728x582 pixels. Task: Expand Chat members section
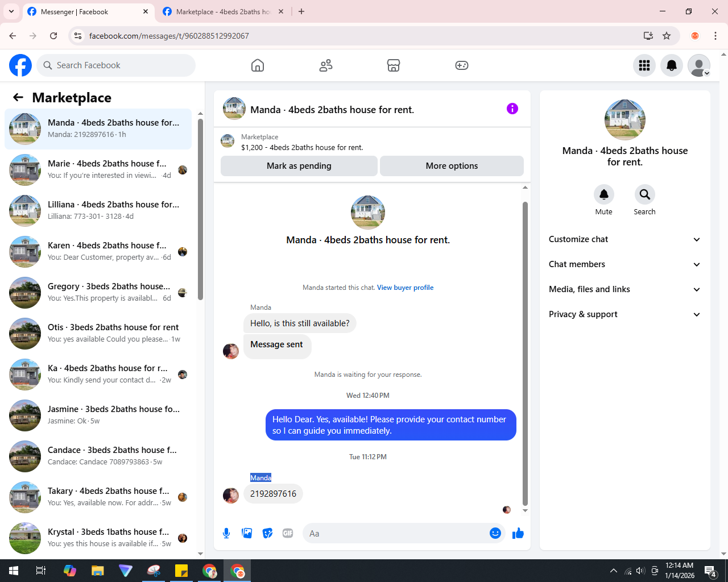click(624, 264)
